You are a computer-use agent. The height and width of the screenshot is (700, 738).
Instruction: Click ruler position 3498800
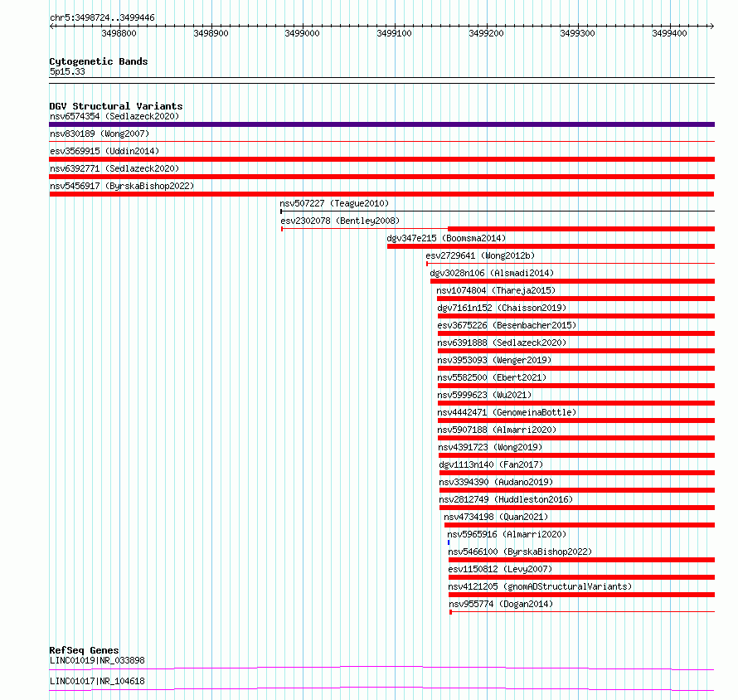pyautogui.click(x=119, y=33)
